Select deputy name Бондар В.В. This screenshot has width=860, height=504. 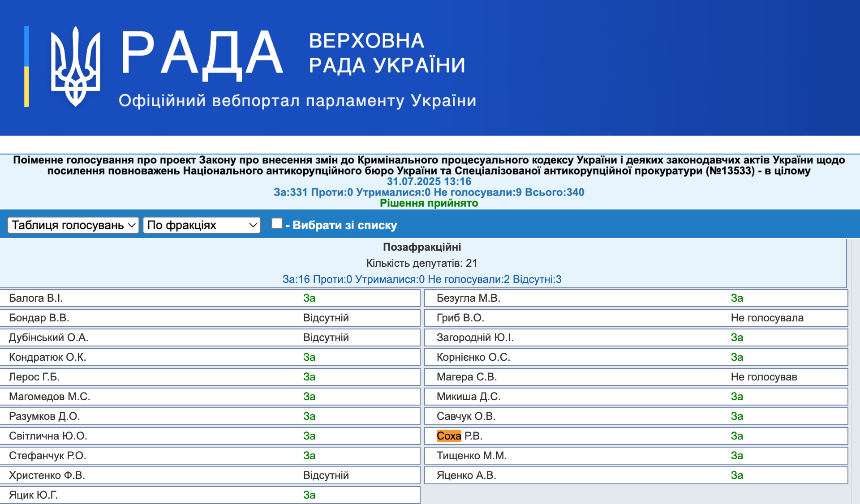point(39,318)
